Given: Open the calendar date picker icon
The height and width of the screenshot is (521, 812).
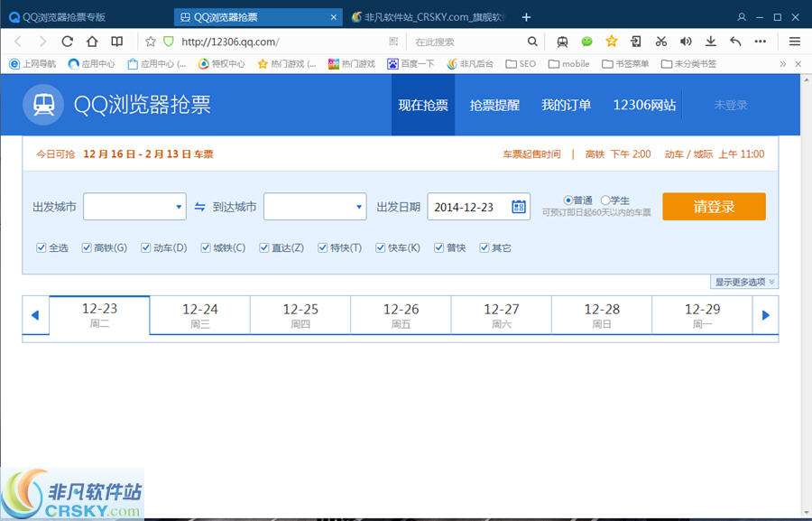Looking at the screenshot, I should point(519,207).
